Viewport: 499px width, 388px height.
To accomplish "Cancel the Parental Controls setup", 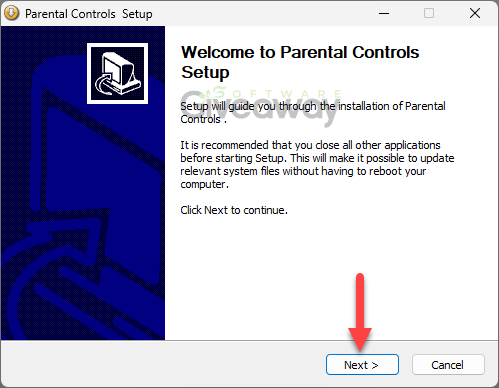I will [x=448, y=365].
